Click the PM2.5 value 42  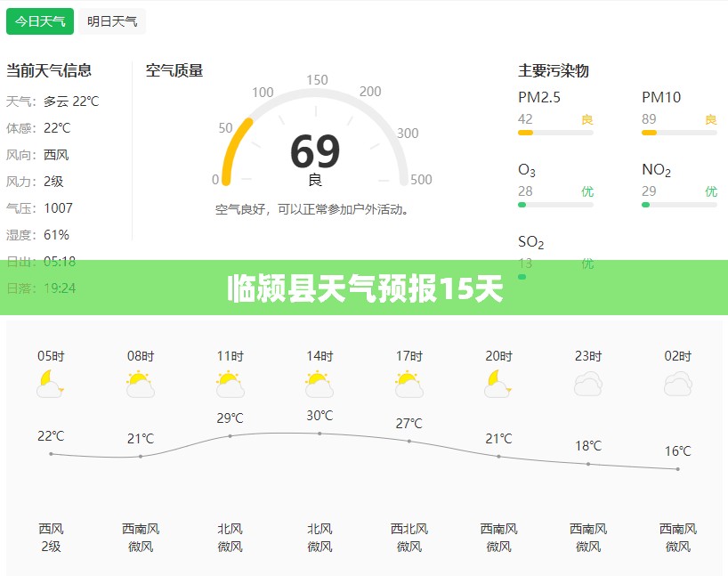click(525, 119)
